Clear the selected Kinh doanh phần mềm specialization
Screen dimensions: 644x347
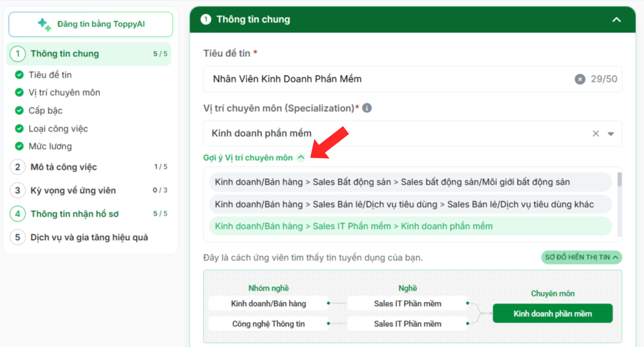click(596, 133)
